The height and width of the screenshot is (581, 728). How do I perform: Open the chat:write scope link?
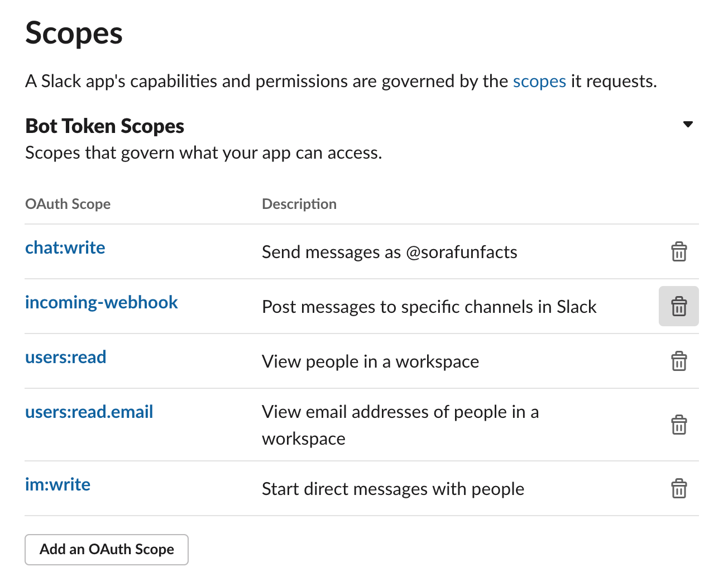pyautogui.click(x=65, y=247)
